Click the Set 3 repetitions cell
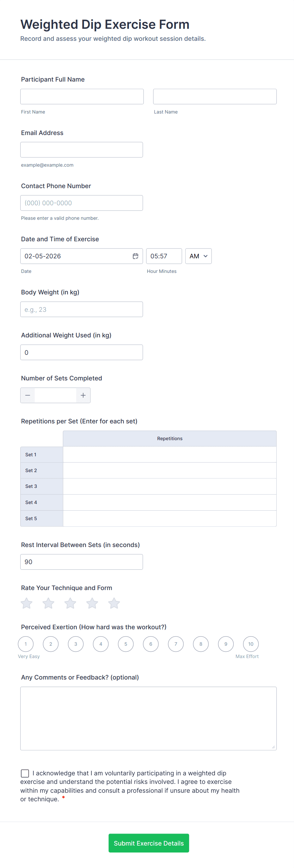The height and width of the screenshot is (868, 294). pyautogui.click(x=169, y=486)
